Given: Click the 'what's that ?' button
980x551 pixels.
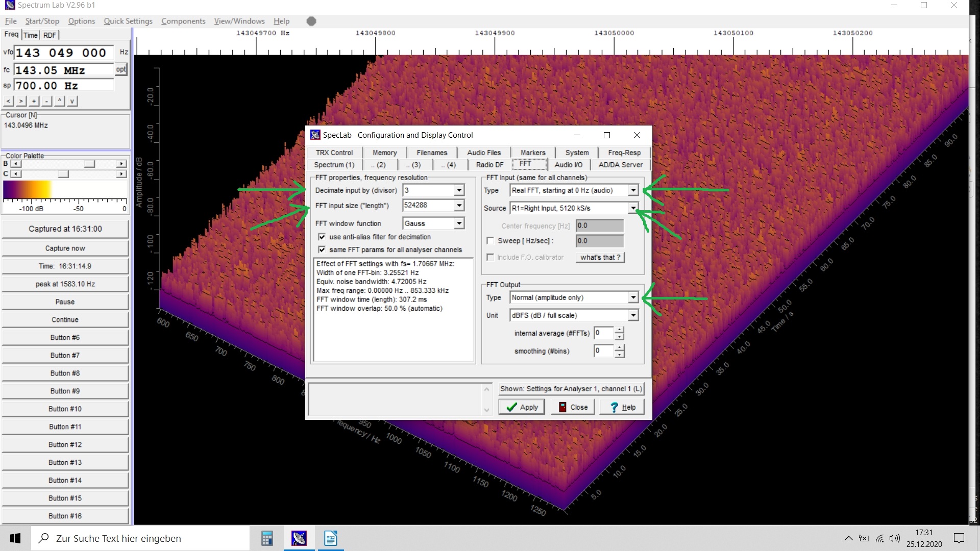Looking at the screenshot, I should pos(600,257).
